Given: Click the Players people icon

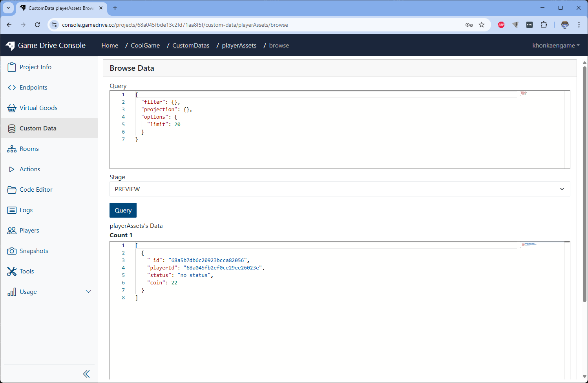Looking at the screenshot, I should (12, 231).
